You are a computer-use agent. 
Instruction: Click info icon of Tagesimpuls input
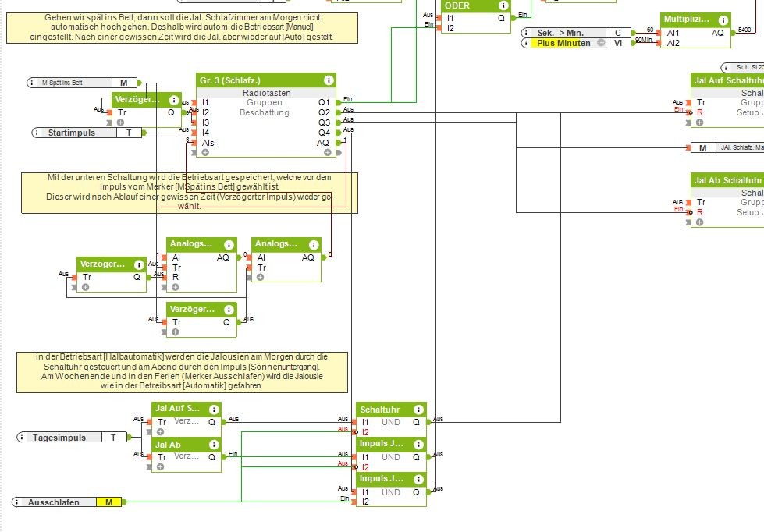click(x=22, y=437)
